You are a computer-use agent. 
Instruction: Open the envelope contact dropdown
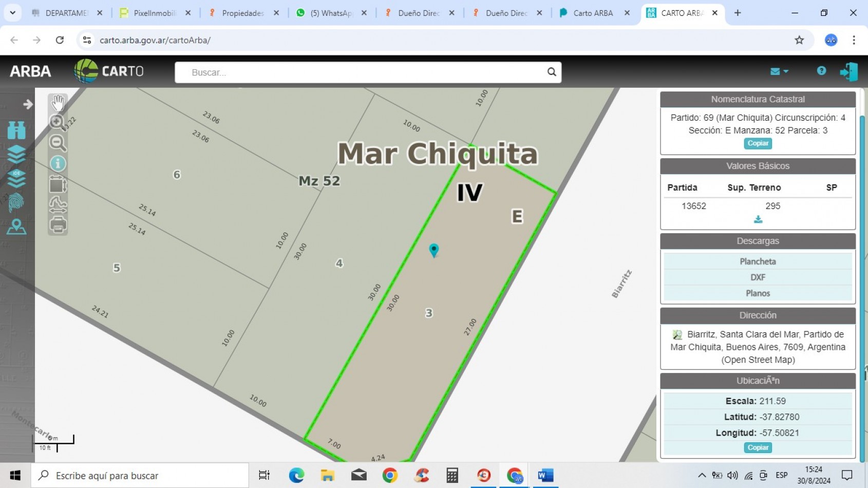pyautogui.click(x=779, y=71)
